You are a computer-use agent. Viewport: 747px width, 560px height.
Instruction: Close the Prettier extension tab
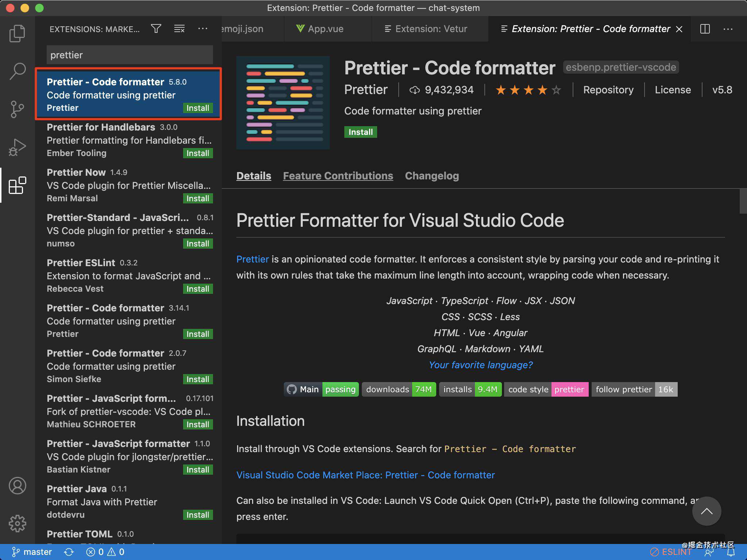pyautogui.click(x=679, y=29)
